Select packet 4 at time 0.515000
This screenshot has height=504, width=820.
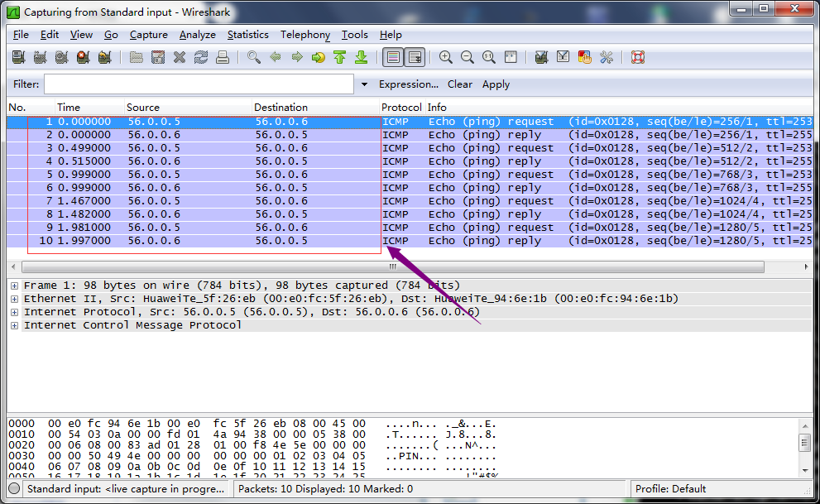[410, 161]
